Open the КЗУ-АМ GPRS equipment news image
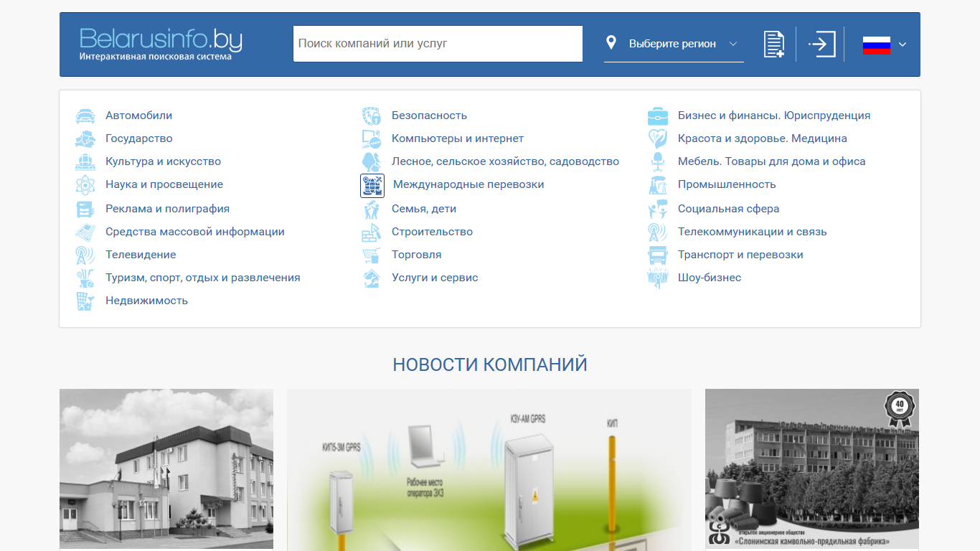Viewport: 980px width, 551px height. click(x=489, y=470)
